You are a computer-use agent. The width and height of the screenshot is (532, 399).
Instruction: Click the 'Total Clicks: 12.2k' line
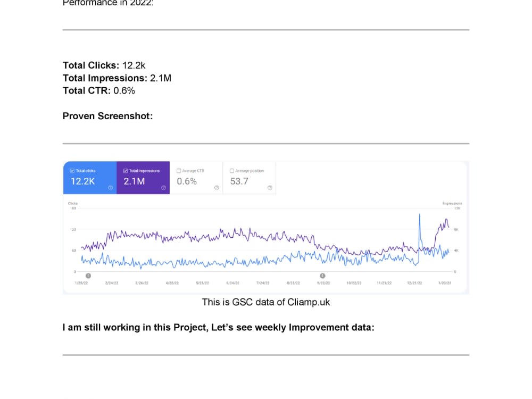[104, 65]
